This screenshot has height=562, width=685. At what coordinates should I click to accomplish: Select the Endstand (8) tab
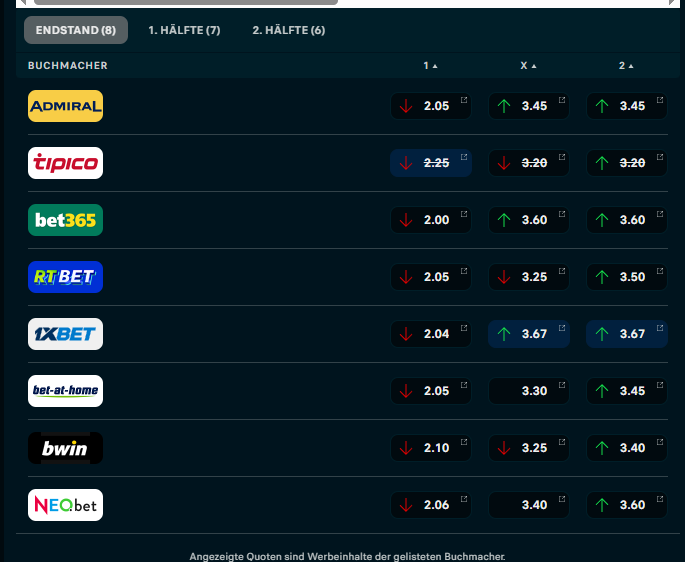(x=75, y=30)
